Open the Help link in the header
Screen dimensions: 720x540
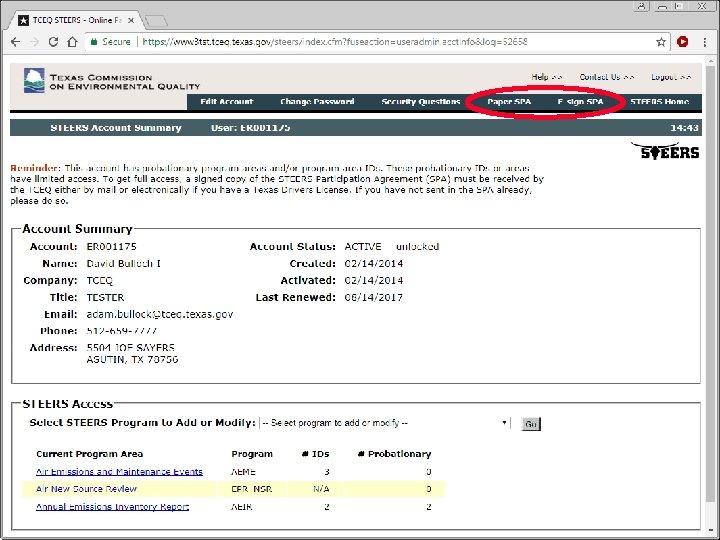pos(546,77)
